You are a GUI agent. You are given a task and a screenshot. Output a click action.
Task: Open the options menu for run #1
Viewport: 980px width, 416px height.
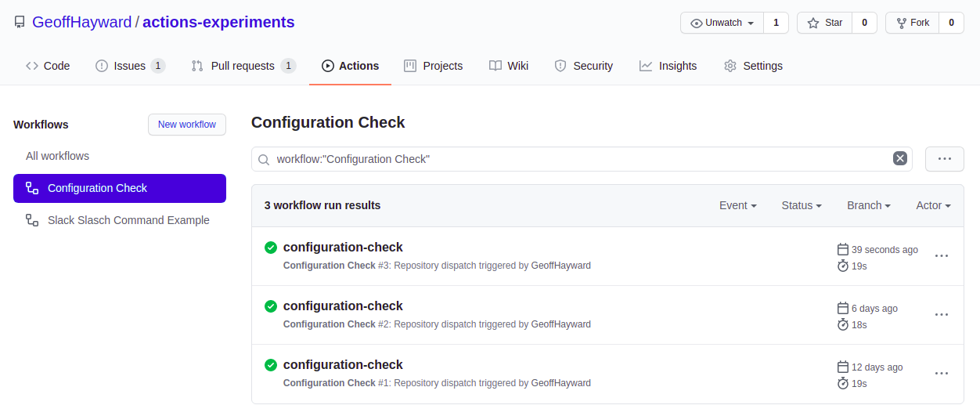click(x=942, y=374)
